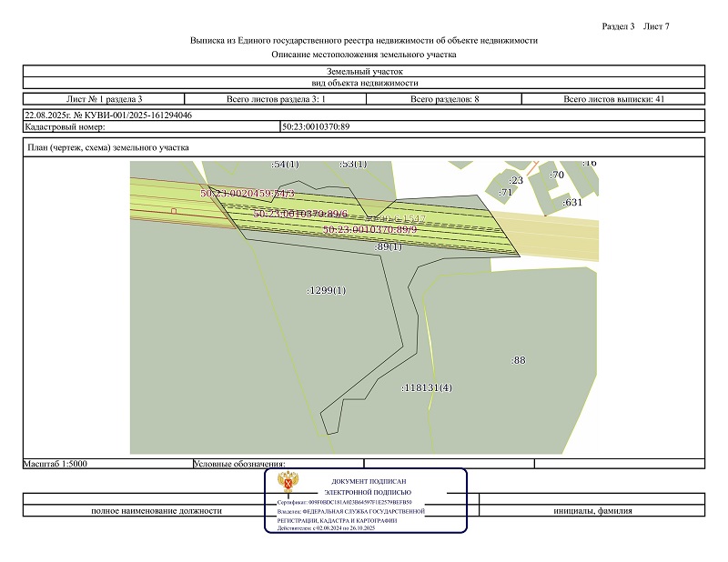Select red label 50:23:0010370:89/9

tap(369, 230)
